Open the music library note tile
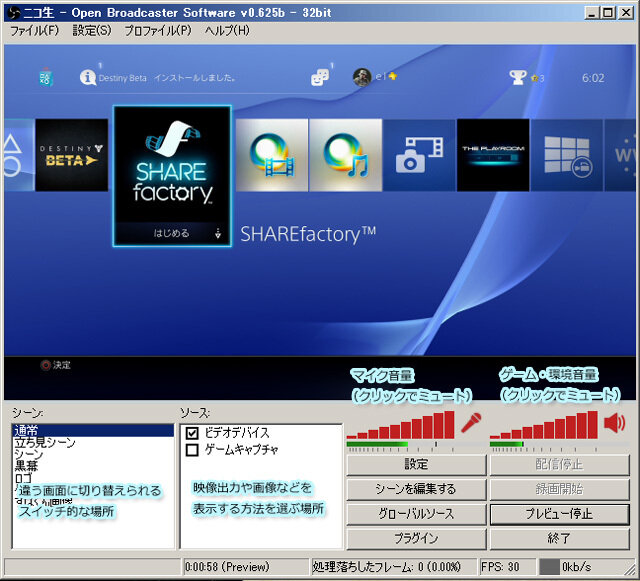640x581 pixels. [346, 155]
